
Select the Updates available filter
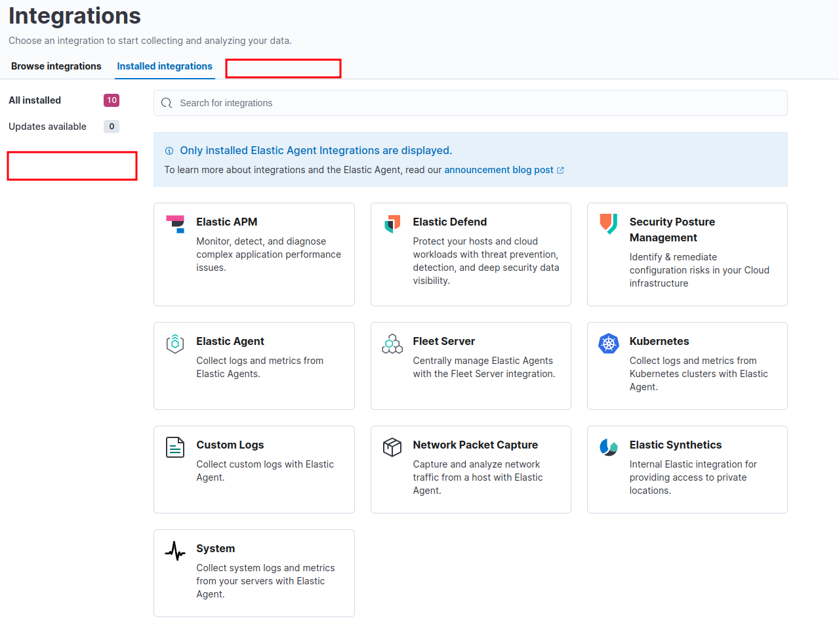(x=47, y=126)
